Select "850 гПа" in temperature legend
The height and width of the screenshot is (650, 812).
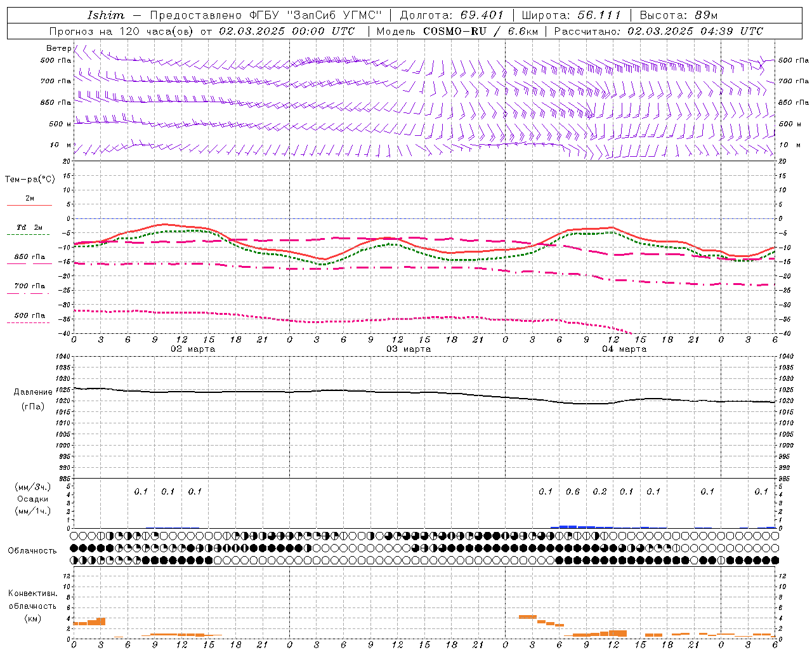point(30,257)
